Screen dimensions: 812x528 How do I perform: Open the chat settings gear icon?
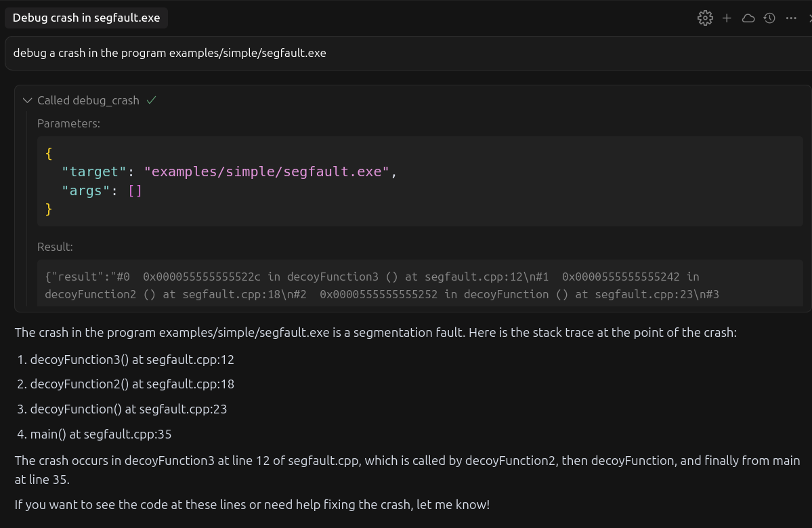pyautogui.click(x=705, y=18)
